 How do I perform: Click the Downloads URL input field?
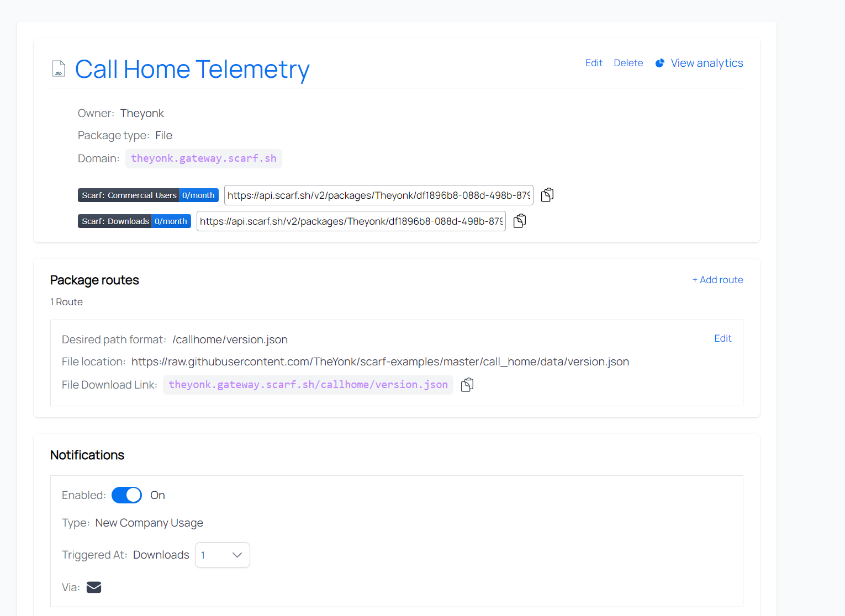(351, 221)
